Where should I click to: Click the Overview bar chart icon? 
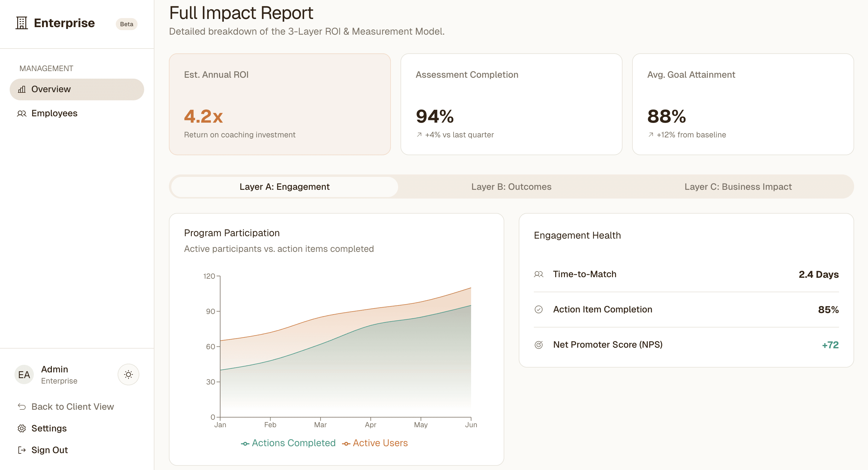tap(22, 89)
